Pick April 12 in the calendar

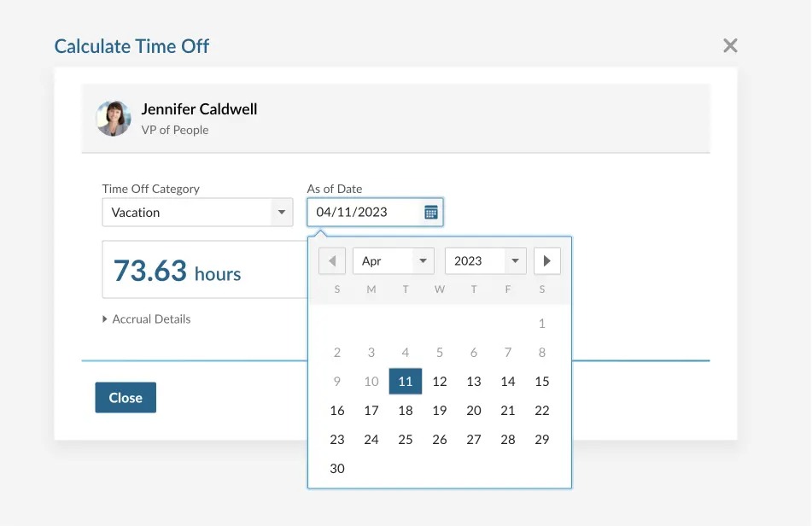[440, 382]
